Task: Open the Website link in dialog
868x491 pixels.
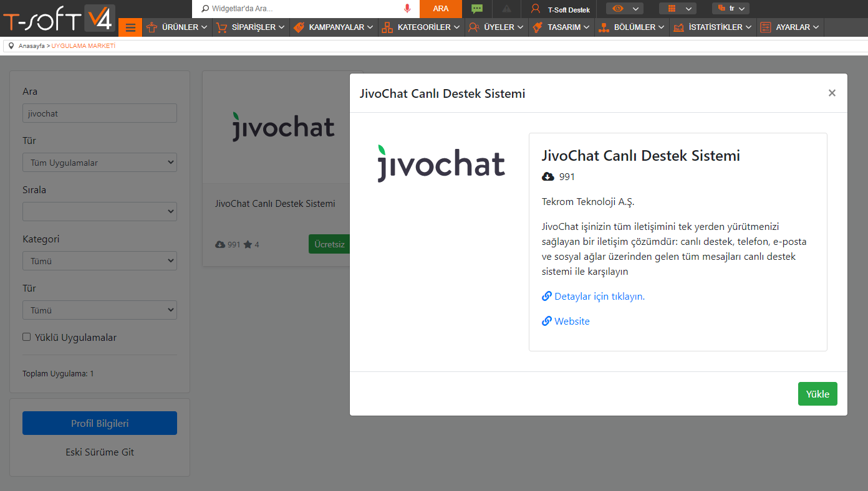Action: tap(572, 322)
